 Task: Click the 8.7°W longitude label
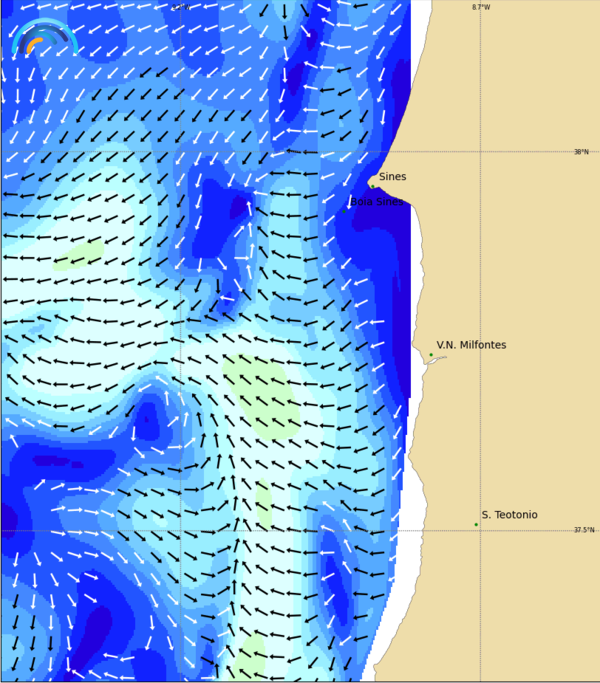pyautogui.click(x=481, y=7)
